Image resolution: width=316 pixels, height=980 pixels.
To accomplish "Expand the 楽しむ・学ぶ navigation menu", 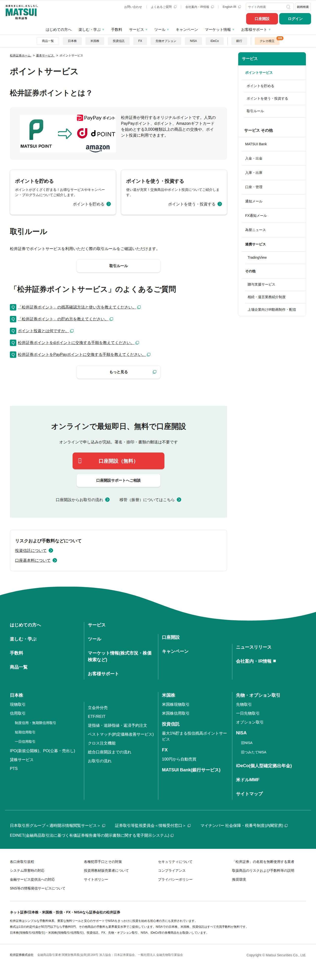I will pos(91,30).
